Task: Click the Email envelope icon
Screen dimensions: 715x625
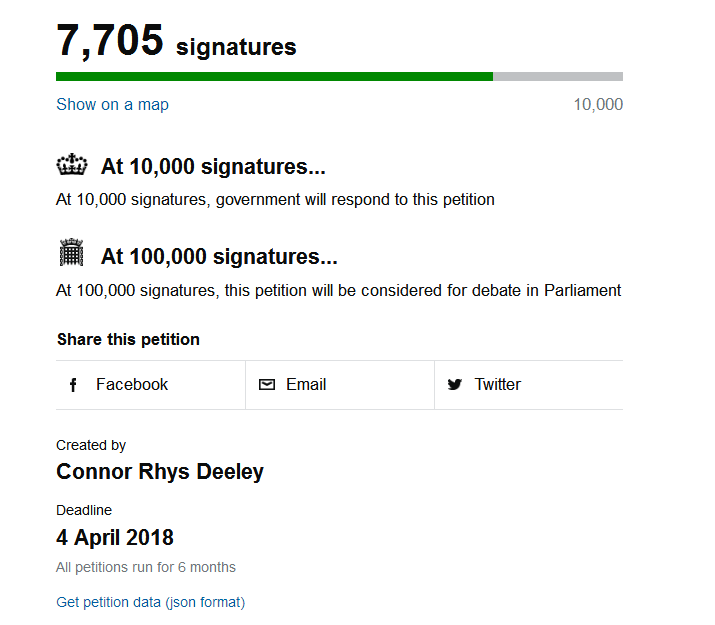Action: tap(267, 385)
